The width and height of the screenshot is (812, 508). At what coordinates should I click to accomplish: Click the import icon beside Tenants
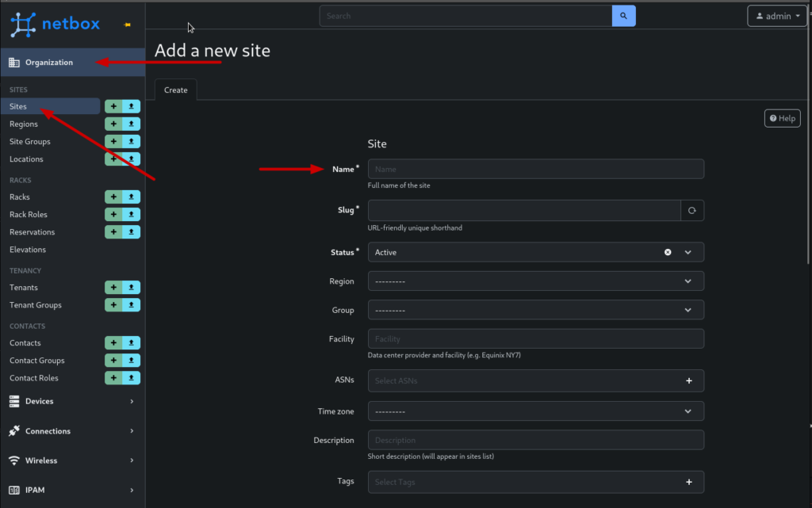pos(131,288)
